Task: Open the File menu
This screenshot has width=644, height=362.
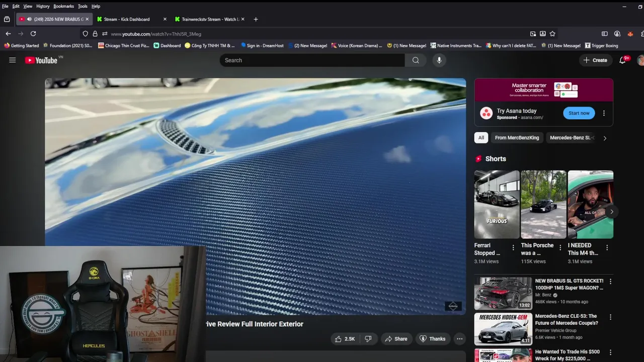Action: [x=5, y=6]
